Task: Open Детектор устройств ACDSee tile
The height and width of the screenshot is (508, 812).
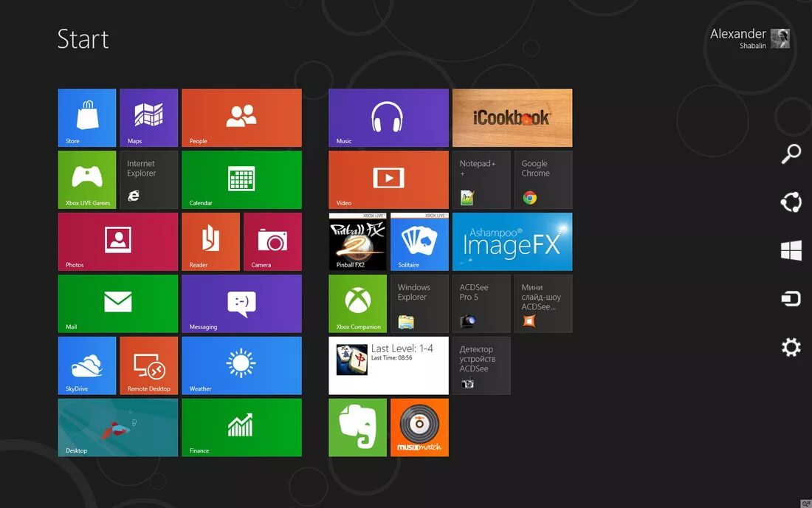Action: (x=481, y=365)
